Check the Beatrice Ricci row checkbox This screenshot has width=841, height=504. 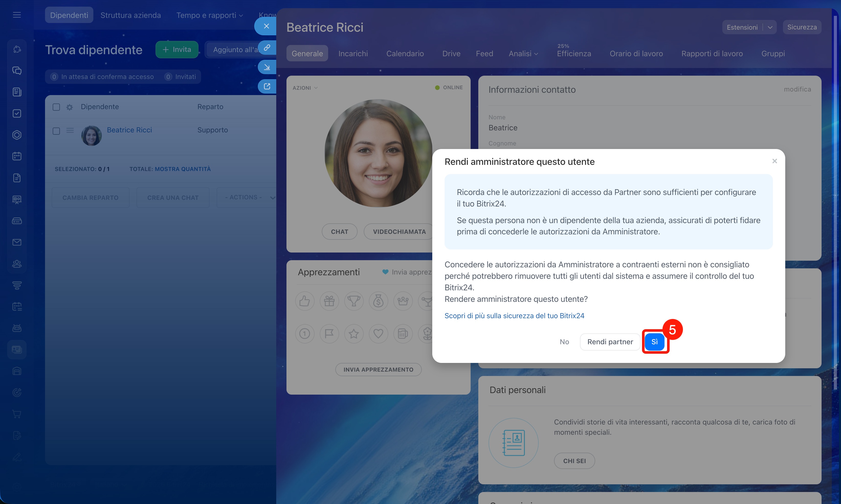(57, 131)
